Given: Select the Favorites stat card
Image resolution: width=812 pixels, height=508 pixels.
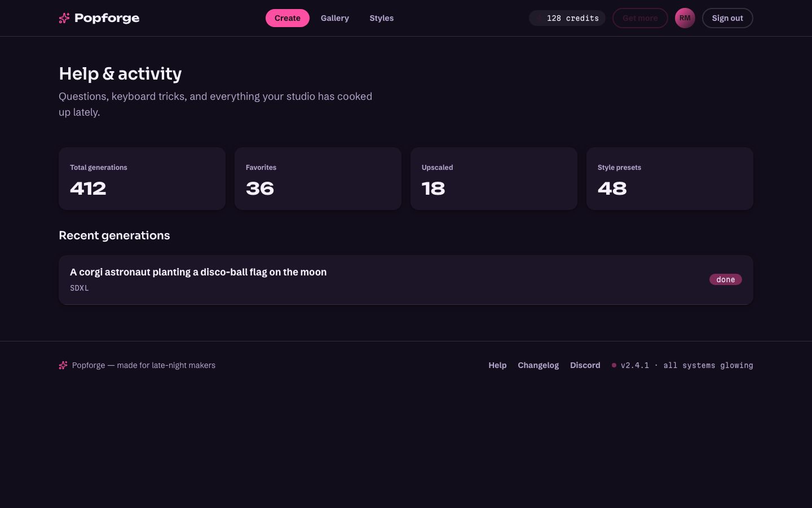Looking at the screenshot, I should pos(318,178).
